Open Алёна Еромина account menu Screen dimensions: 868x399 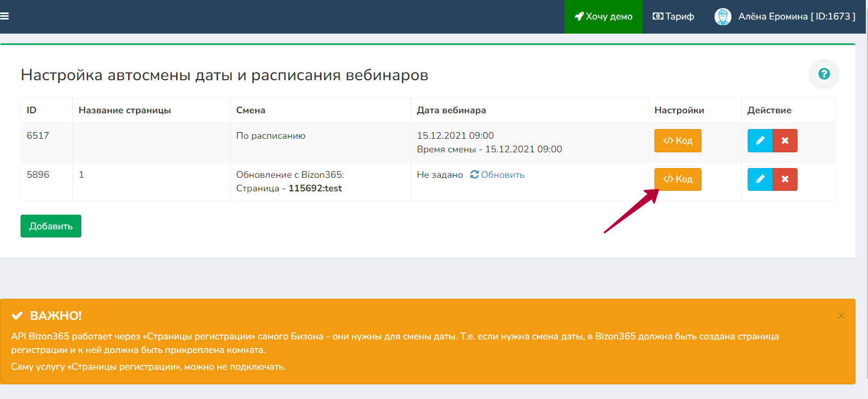tap(796, 17)
